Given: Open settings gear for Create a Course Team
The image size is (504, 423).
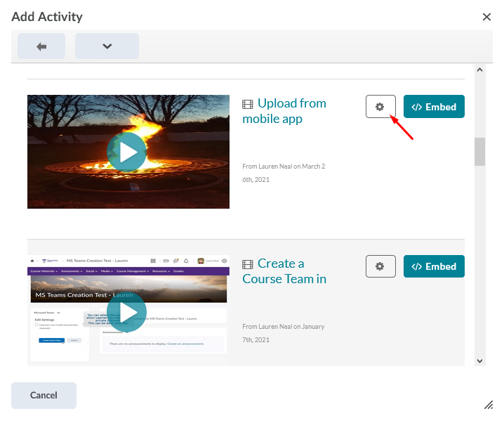Looking at the screenshot, I should pos(380,266).
